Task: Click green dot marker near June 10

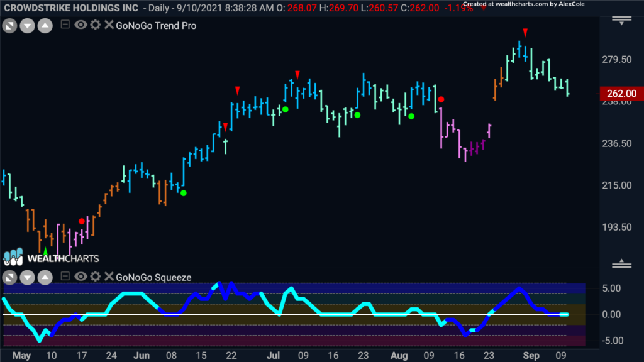Action: 184,193
